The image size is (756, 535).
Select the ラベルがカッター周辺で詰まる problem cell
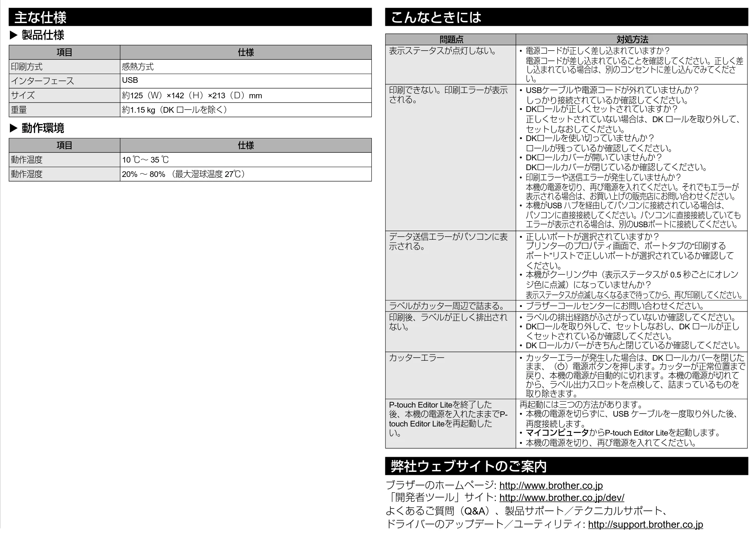click(451, 306)
